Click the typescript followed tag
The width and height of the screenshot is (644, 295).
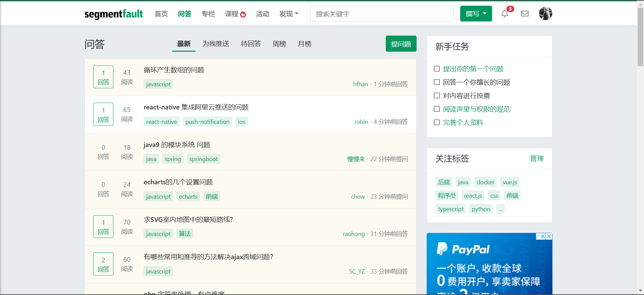(x=450, y=209)
